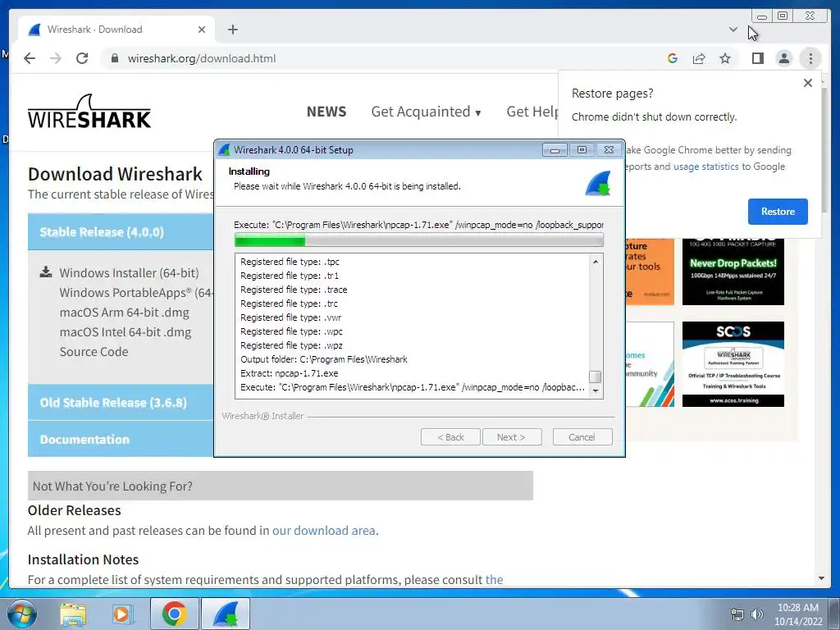Select Registered file type: .tpc line
840x630 pixels.
pyautogui.click(x=290, y=262)
